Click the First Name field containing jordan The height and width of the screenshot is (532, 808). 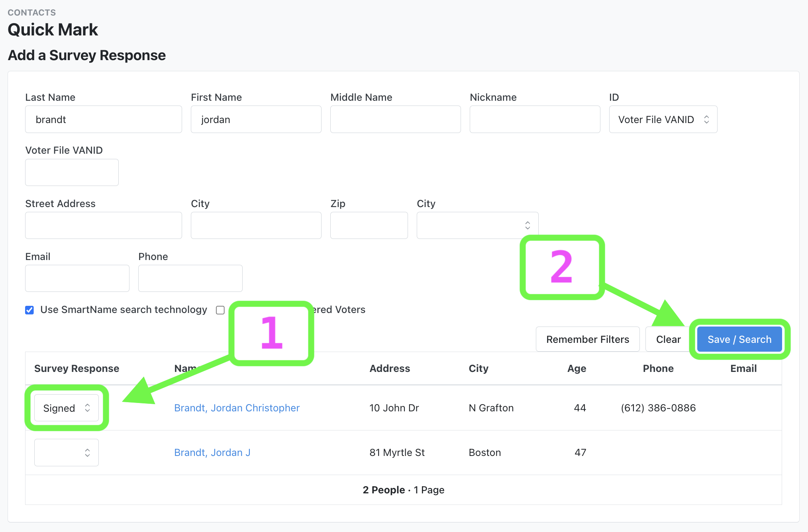click(x=256, y=119)
